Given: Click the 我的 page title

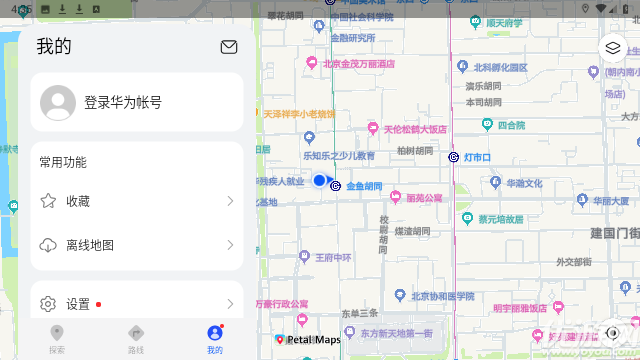Looking at the screenshot, I should pyautogui.click(x=54, y=46).
